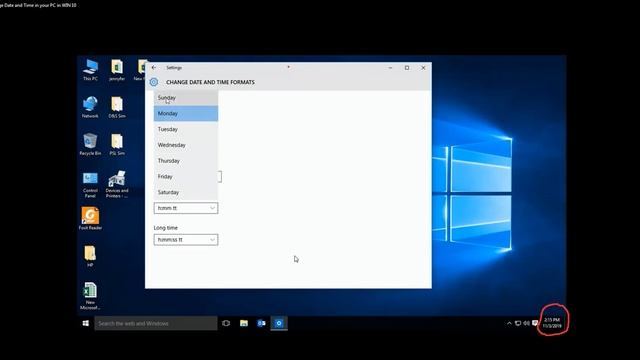Image resolution: width=640 pixels, height=360 pixels.
Task: Click the taskbar clock and date
Action: pos(552,323)
